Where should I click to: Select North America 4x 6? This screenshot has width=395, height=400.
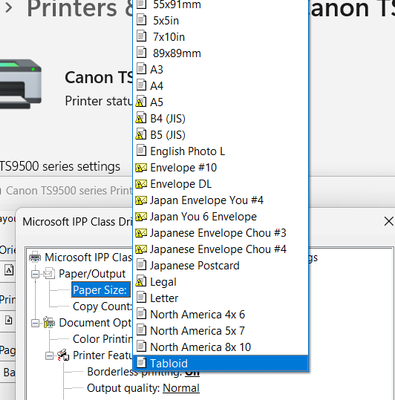pos(220,314)
